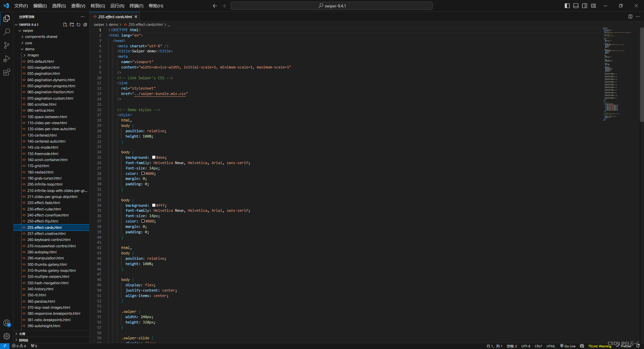Image resolution: width=644 pixels, height=349 pixels.
Task: Open 010-default.html in explorer
Action: (x=51, y=61)
